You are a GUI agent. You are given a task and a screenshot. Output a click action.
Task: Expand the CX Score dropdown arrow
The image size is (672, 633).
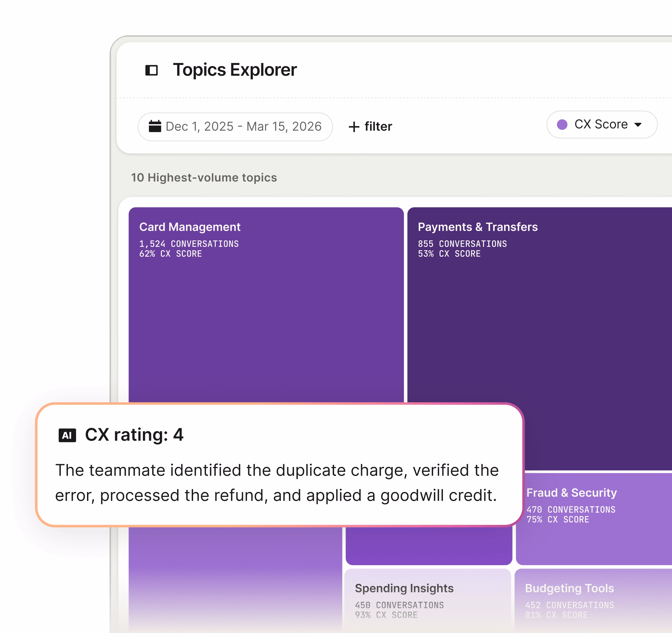pos(638,125)
